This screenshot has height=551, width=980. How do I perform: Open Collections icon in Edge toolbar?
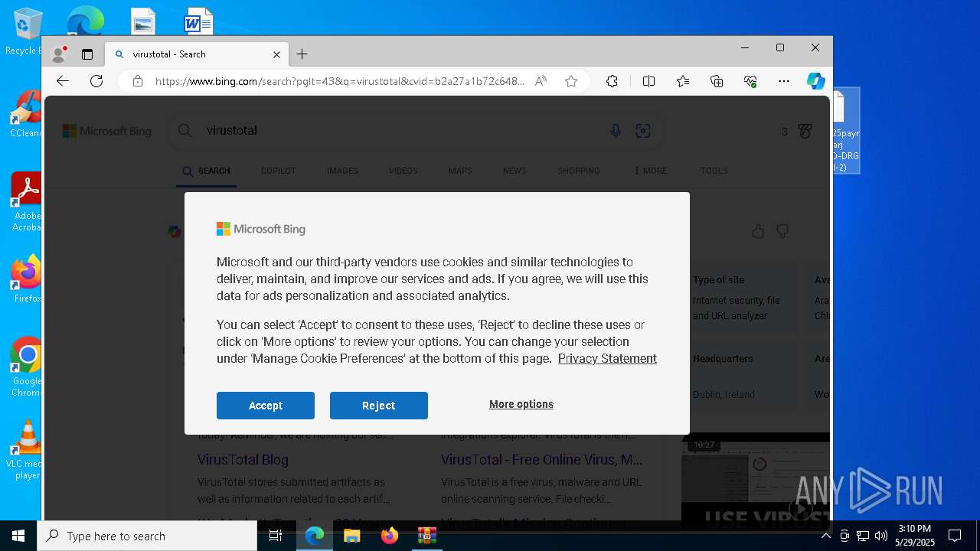717,81
